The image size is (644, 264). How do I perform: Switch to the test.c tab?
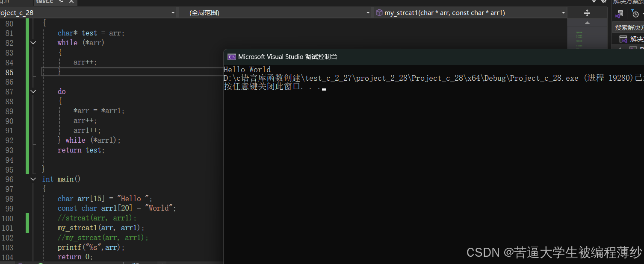[44, 2]
